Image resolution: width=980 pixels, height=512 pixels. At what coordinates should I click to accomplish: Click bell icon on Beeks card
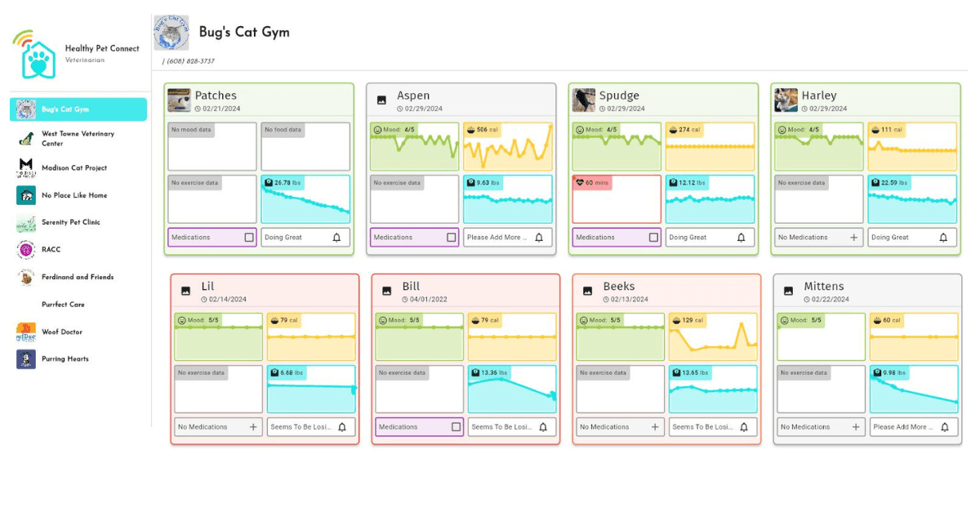click(x=744, y=427)
